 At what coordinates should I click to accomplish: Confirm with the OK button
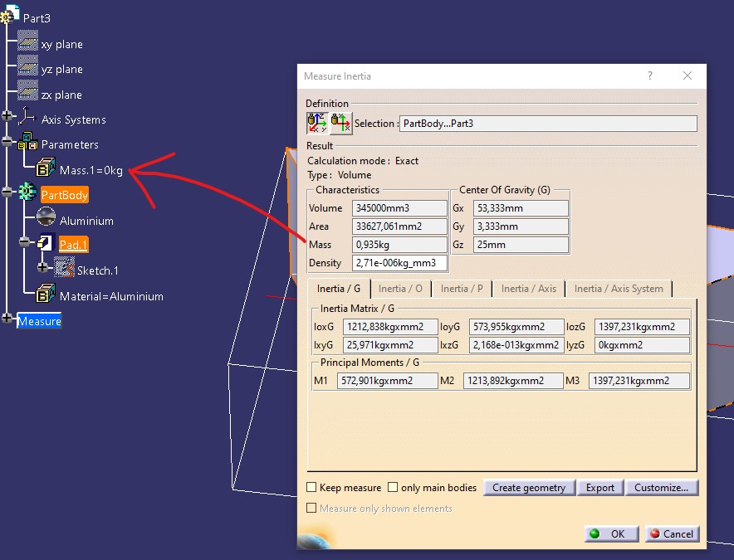(x=611, y=533)
